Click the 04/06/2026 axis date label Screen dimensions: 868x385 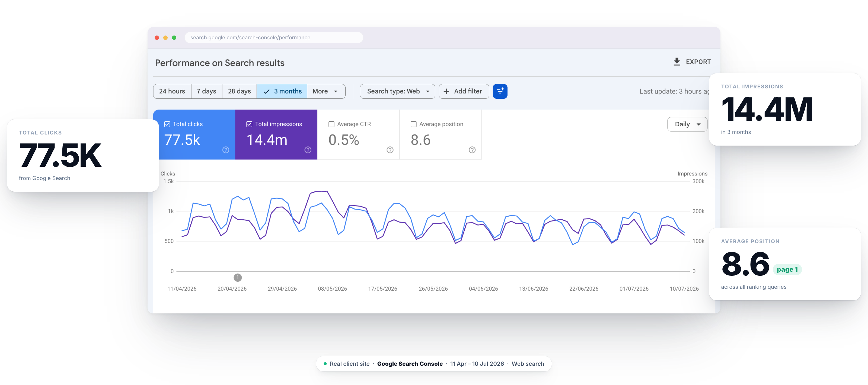coord(484,289)
